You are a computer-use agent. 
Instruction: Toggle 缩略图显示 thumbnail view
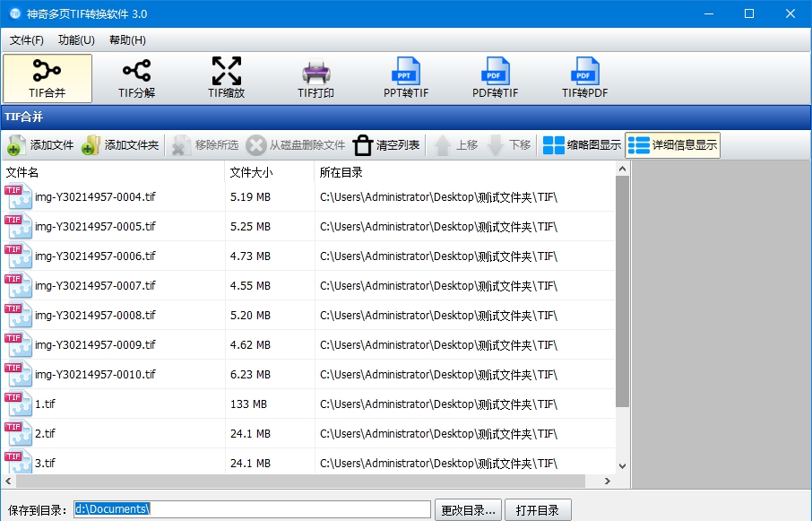582,145
